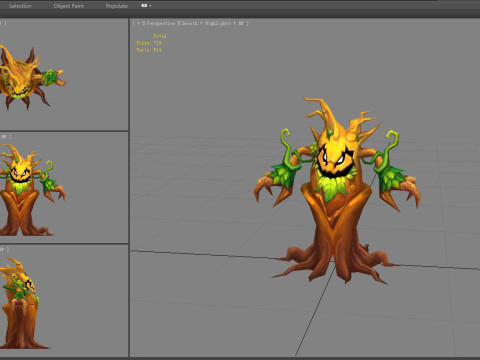
Task: Open the Perspective viewport label menu
Action: point(161,23)
